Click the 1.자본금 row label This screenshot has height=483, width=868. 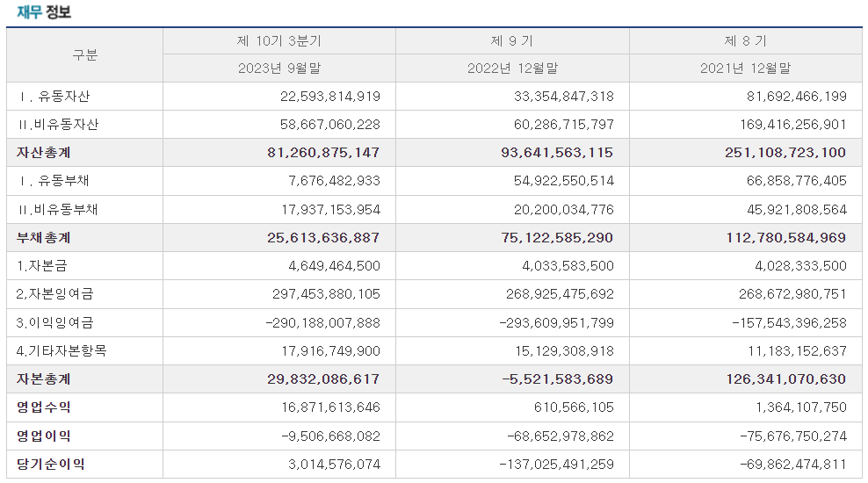point(41,266)
